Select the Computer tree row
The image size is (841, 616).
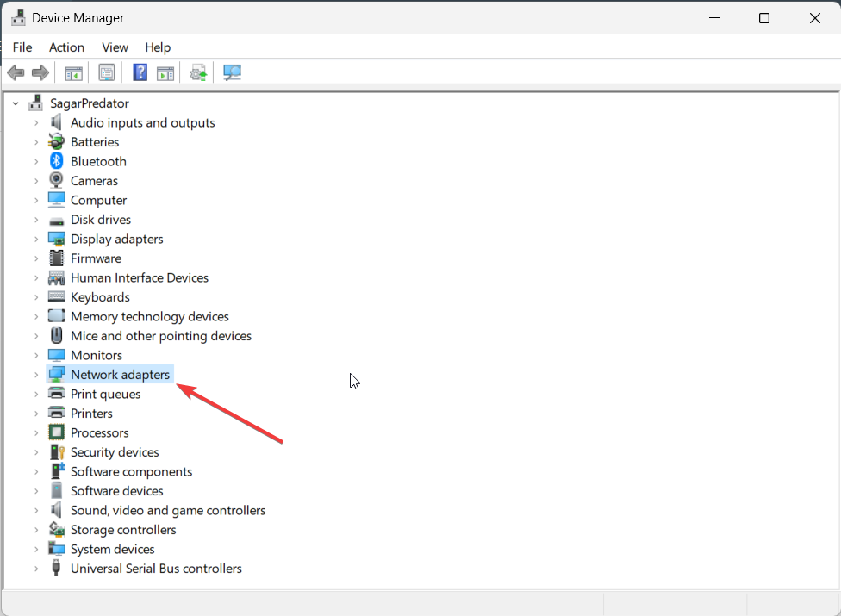[99, 200]
